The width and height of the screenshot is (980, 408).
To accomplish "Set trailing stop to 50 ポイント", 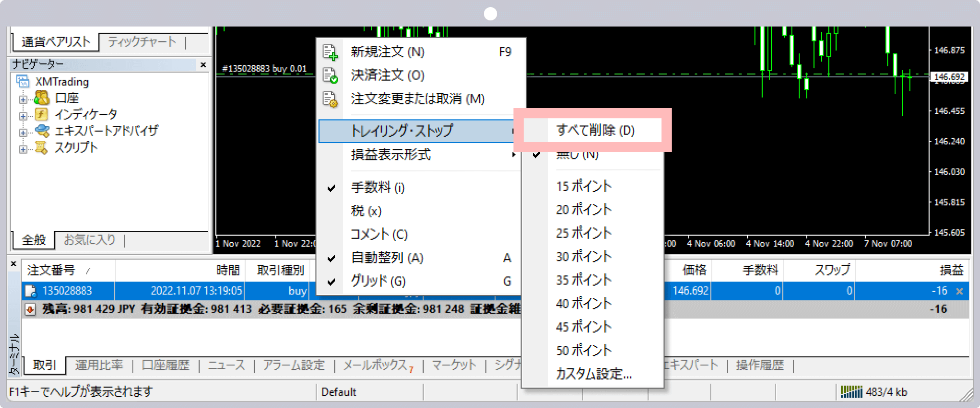I will pos(593,350).
